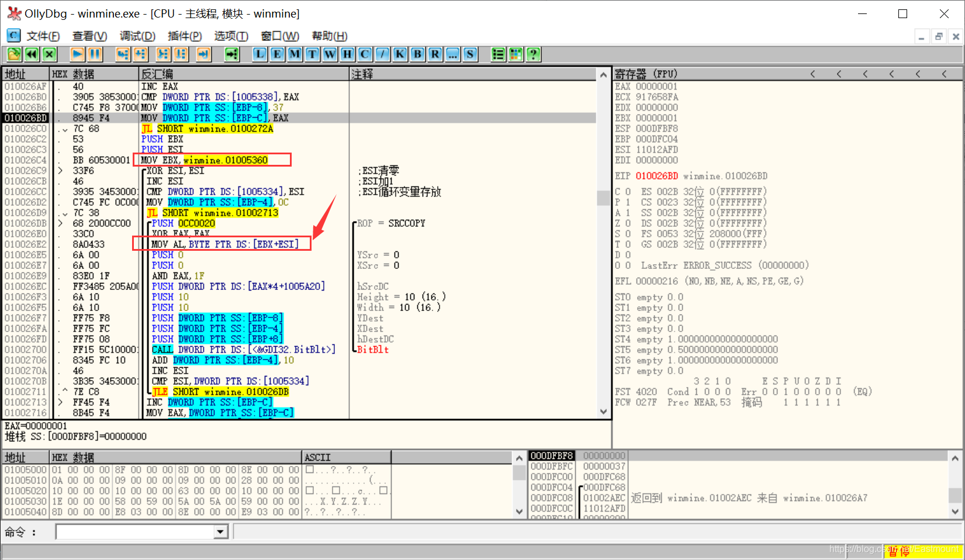Click into the 命令 command input field
This screenshot has width=965, height=560.
136,532
